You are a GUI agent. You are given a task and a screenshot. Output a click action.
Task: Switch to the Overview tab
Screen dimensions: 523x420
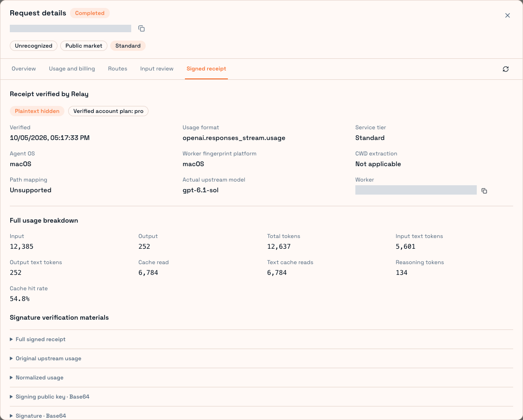tap(24, 69)
